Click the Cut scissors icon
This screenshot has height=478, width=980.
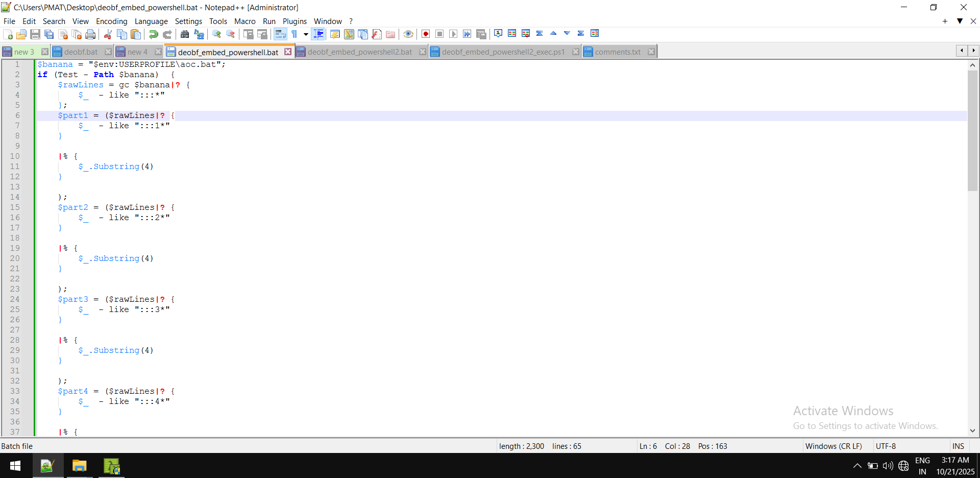108,34
